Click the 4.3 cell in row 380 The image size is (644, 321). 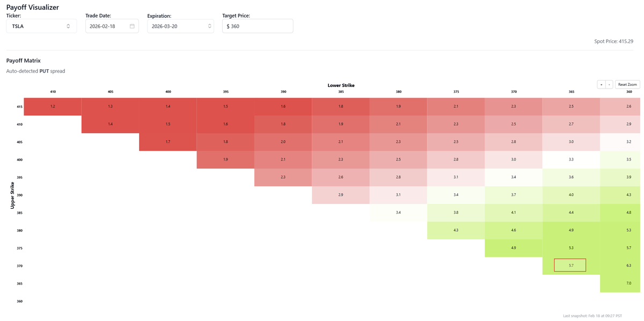tap(456, 230)
